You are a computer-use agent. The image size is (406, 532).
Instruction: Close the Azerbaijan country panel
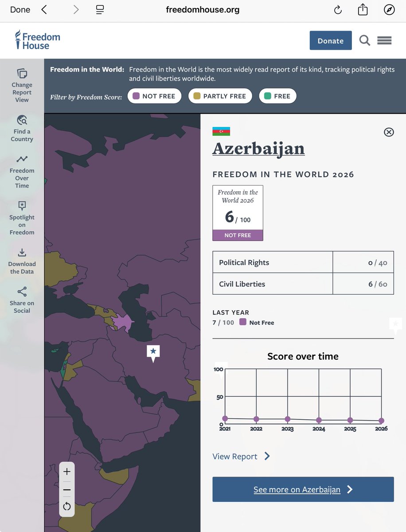click(389, 132)
